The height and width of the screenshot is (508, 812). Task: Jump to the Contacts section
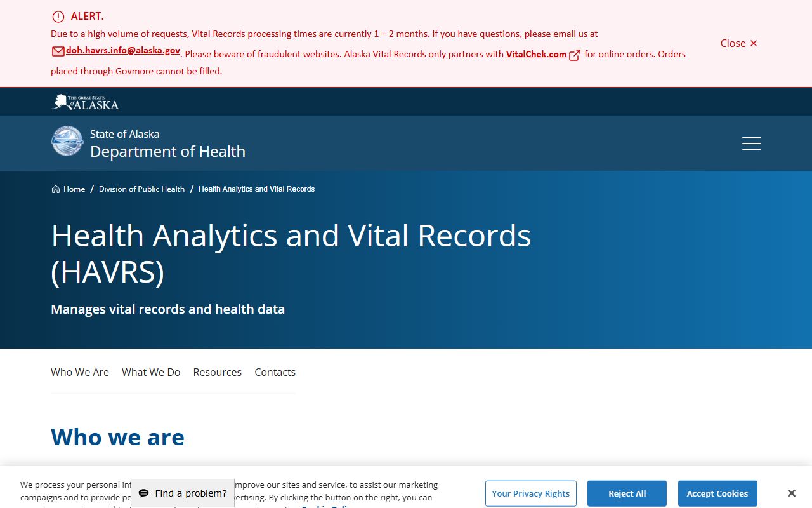click(275, 372)
